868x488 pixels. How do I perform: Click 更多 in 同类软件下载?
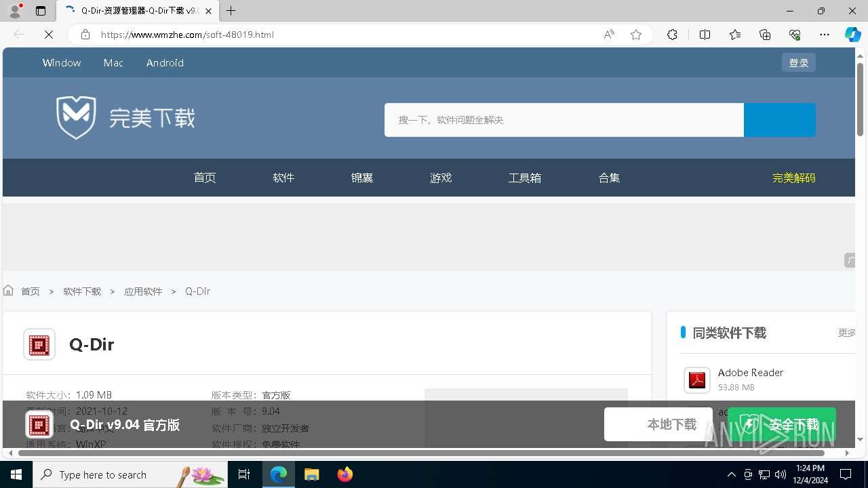tap(846, 333)
